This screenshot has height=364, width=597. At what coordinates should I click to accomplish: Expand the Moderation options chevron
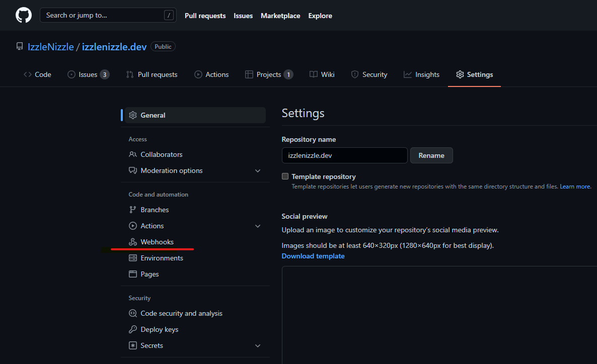coord(258,171)
